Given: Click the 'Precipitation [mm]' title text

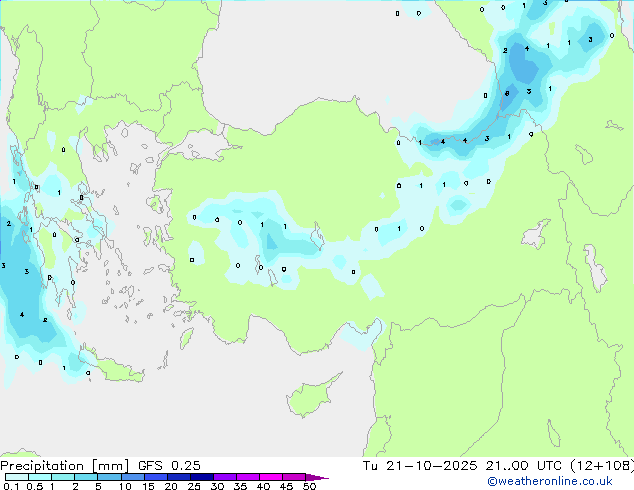Looking at the screenshot, I should coord(65,466).
